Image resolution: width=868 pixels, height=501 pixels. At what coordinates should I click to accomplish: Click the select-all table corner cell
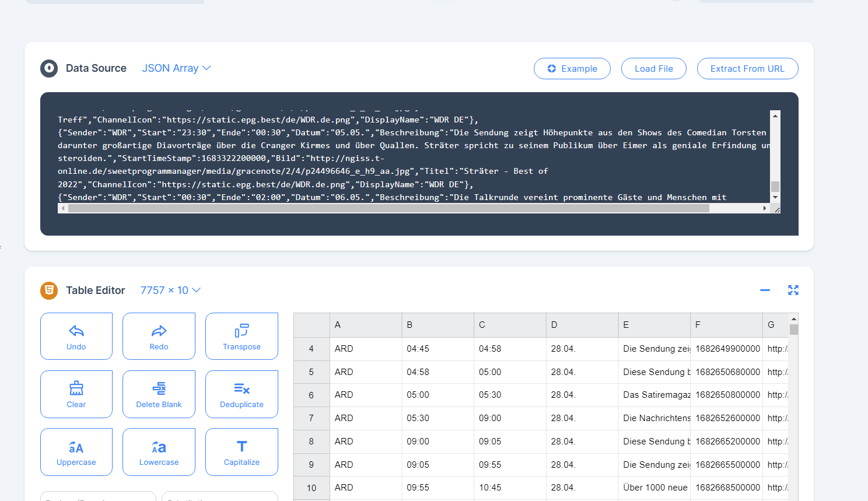(x=311, y=325)
